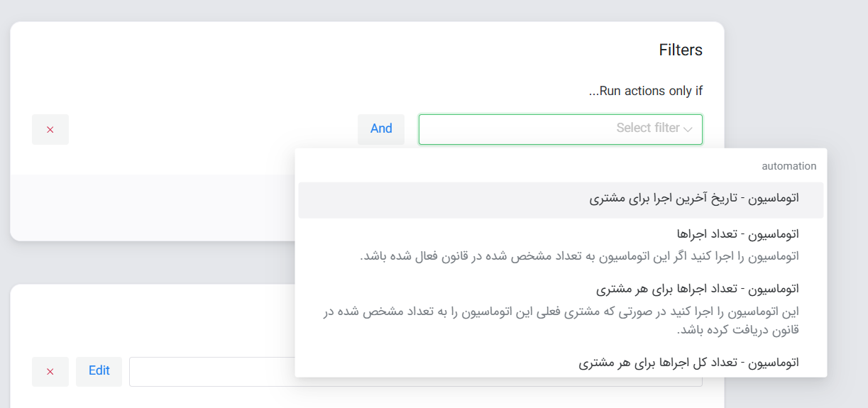Remove the filter row using the red × beside And
The image size is (868, 408).
pyautogui.click(x=50, y=130)
